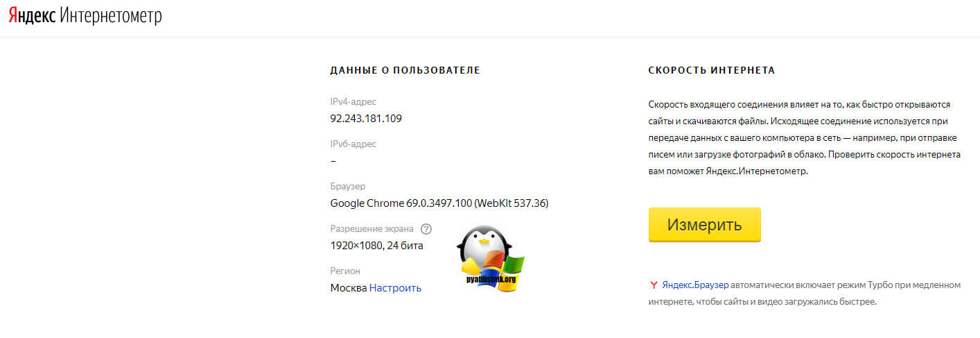Click the question mark next to Разрешение экрана
Image resolution: width=980 pixels, height=338 pixels.
426,229
